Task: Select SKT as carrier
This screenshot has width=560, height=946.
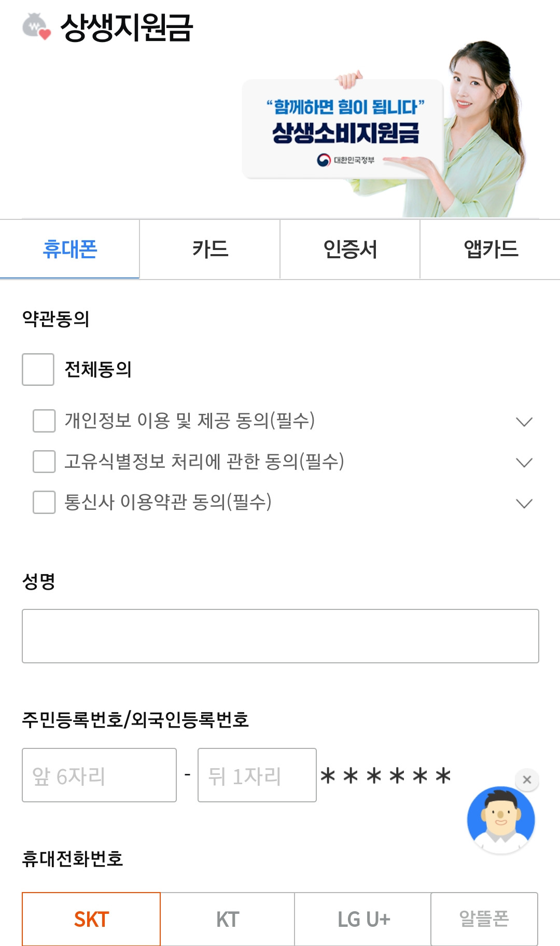Action: tap(91, 919)
